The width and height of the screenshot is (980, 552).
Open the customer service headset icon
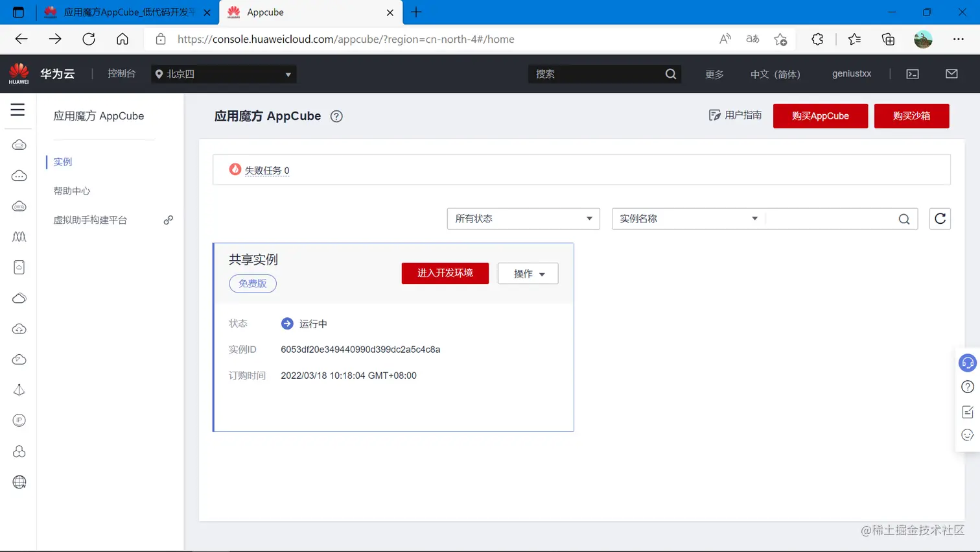(x=968, y=363)
